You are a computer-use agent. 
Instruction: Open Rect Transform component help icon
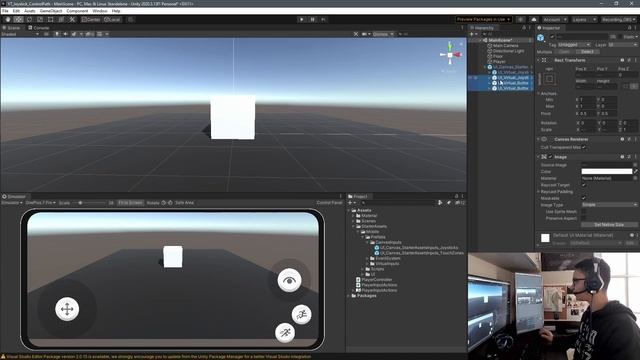pos(622,60)
